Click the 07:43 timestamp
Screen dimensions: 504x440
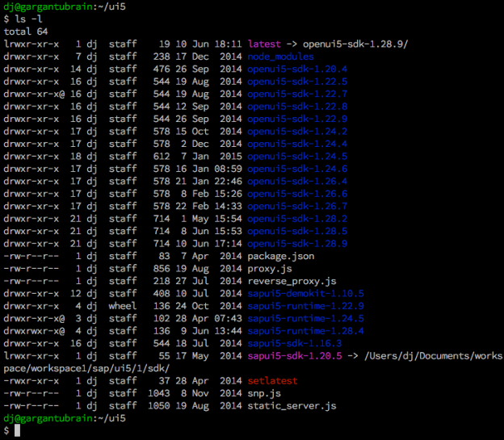pos(228,319)
